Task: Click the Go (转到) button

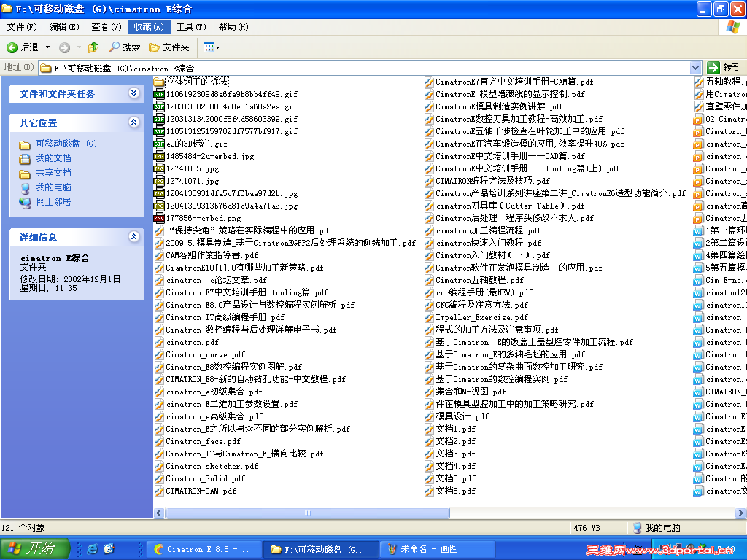Action: (x=724, y=68)
